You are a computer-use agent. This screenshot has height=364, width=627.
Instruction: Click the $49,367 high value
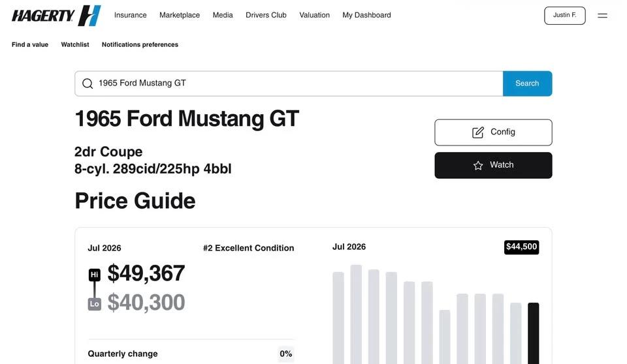pyautogui.click(x=146, y=273)
